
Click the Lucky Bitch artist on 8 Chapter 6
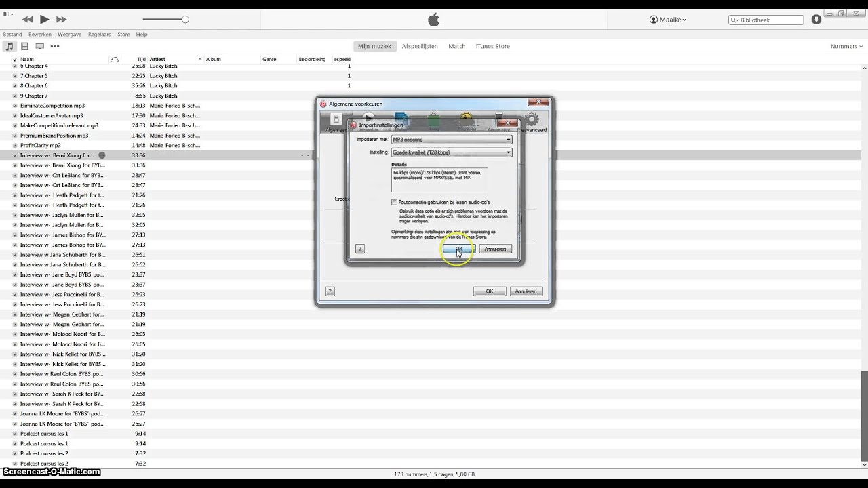(x=163, y=86)
